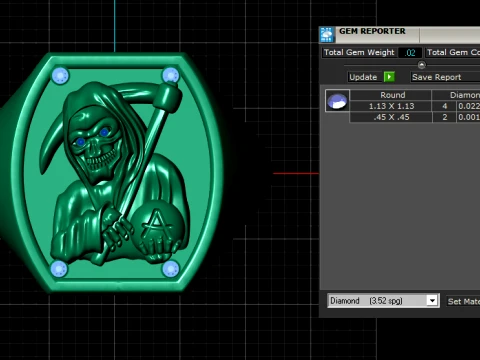Image resolution: width=480 pixels, height=360 pixels.
Task: Click the Total Gem Count label
Action: (453, 52)
